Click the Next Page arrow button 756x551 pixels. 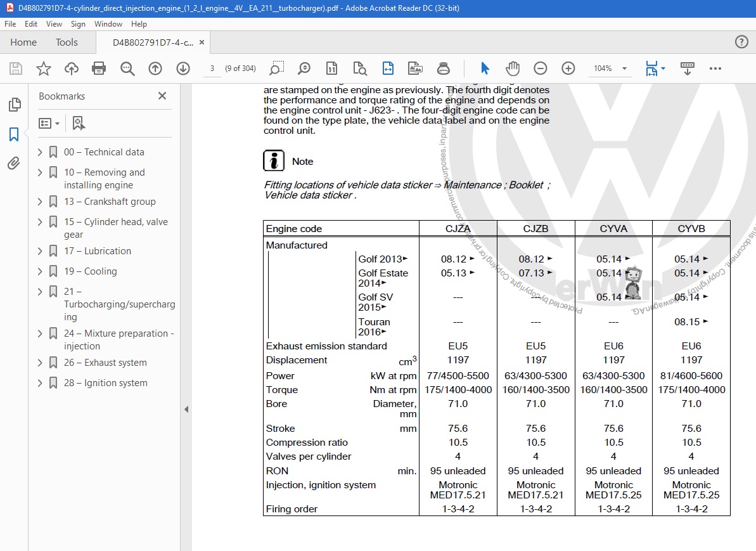(x=183, y=68)
